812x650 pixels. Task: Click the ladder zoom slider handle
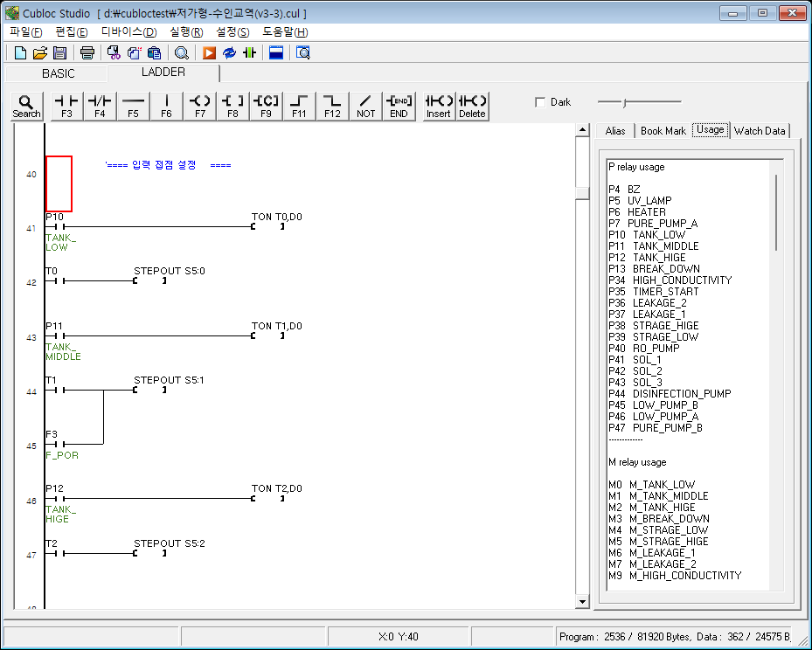coord(624,102)
